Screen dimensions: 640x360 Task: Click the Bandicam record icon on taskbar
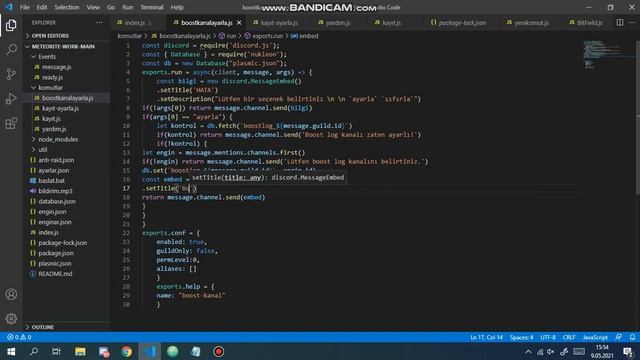click(219, 351)
